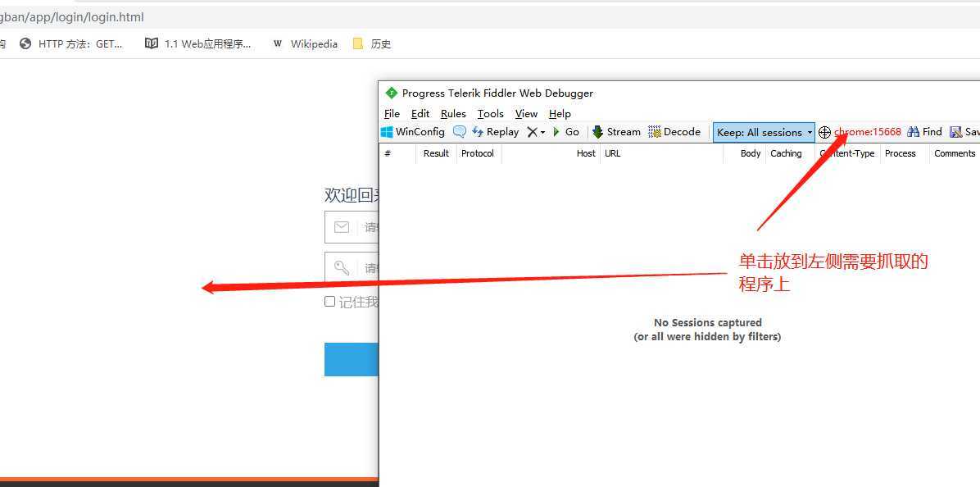Click the email input field on login page
This screenshot has width=980, height=487.
(352, 228)
